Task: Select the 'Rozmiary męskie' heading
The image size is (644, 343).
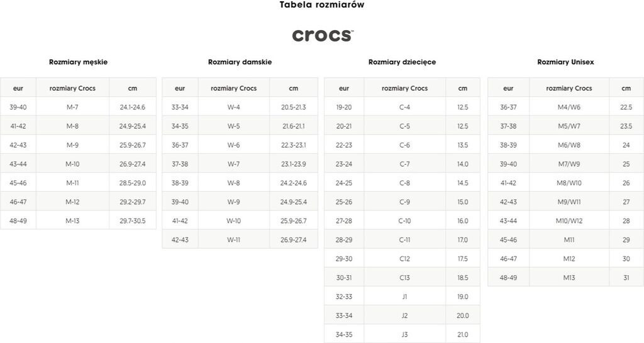Action: coord(78,62)
